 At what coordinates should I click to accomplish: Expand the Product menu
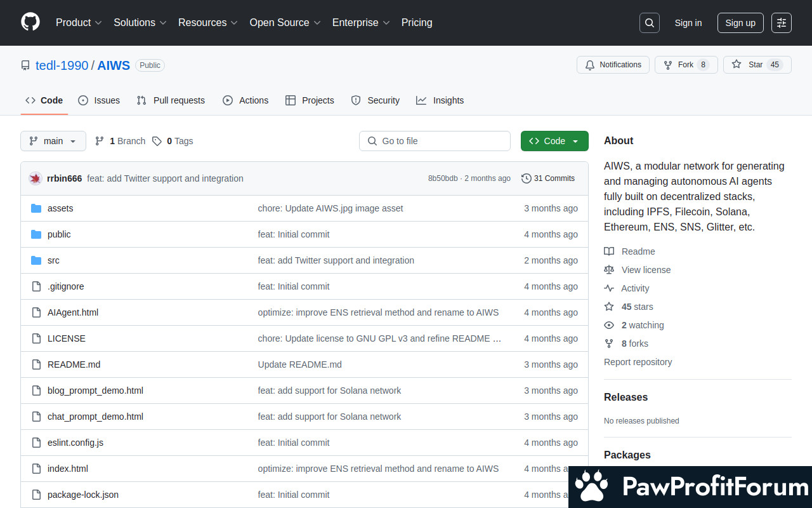click(x=79, y=22)
